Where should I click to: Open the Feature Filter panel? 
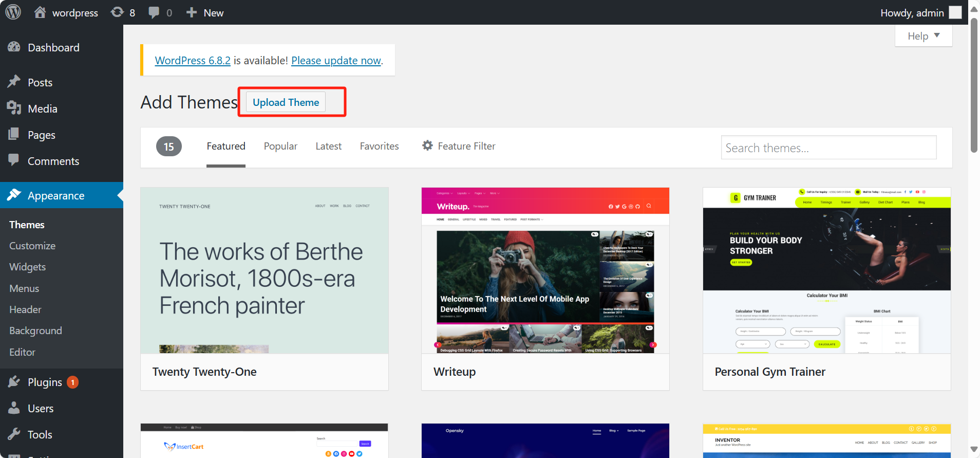[459, 146]
